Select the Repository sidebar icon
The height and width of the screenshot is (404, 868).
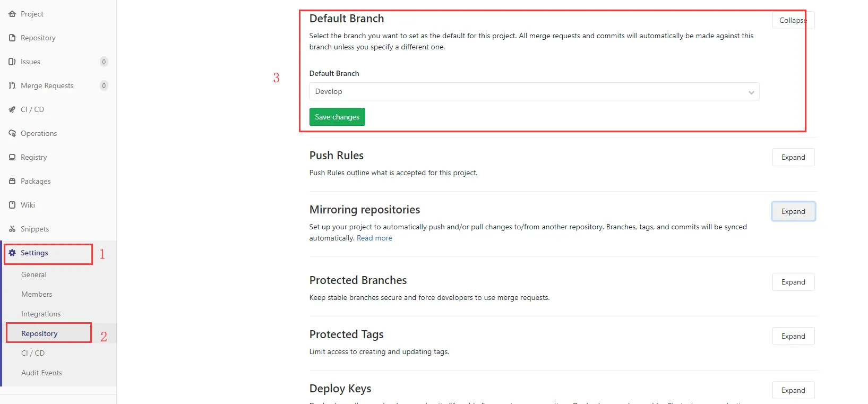[38, 38]
